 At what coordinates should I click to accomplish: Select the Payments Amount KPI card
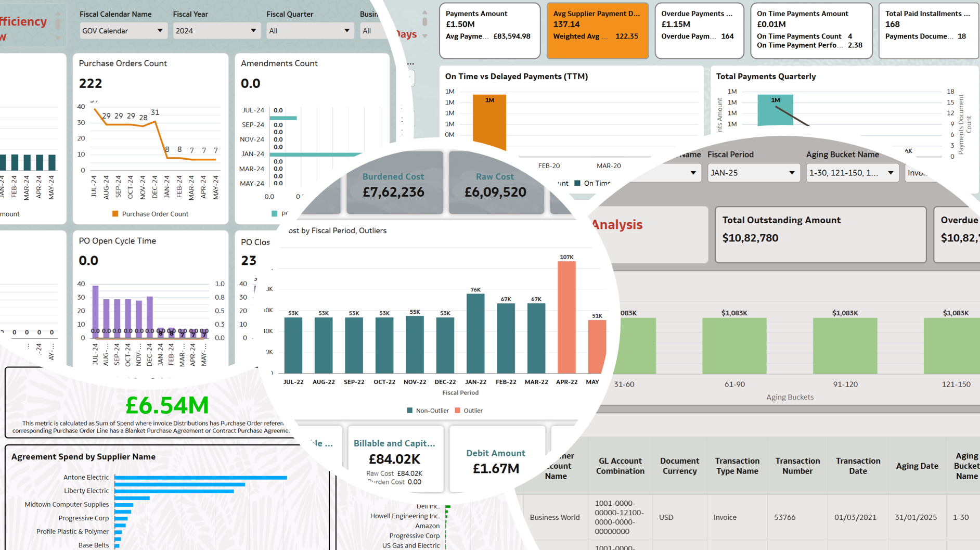tap(489, 30)
